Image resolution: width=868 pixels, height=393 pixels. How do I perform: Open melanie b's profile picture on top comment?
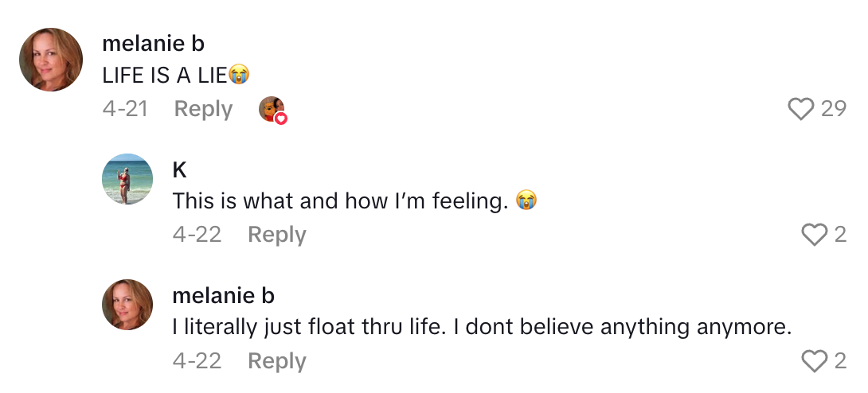click(51, 60)
